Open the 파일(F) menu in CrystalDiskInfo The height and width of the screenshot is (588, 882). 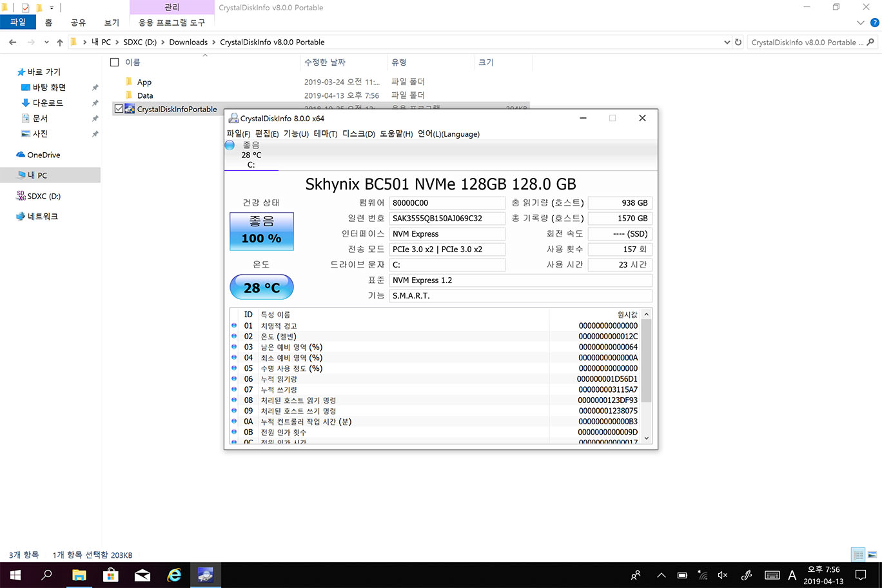click(238, 133)
